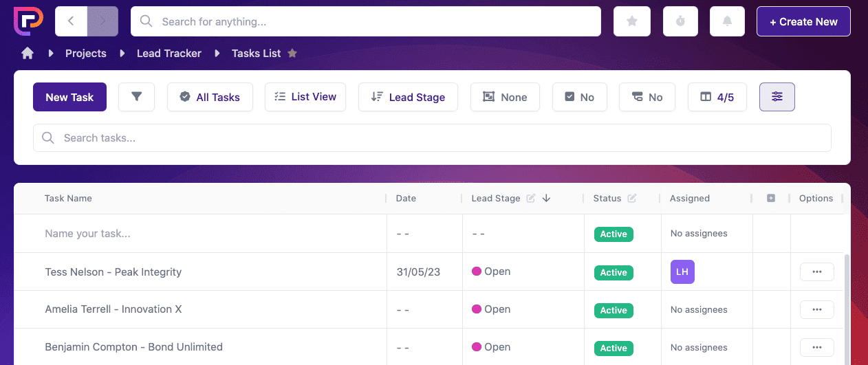Click the Create New button
The width and height of the screenshot is (868, 365).
pyautogui.click(x=803, y=21)
